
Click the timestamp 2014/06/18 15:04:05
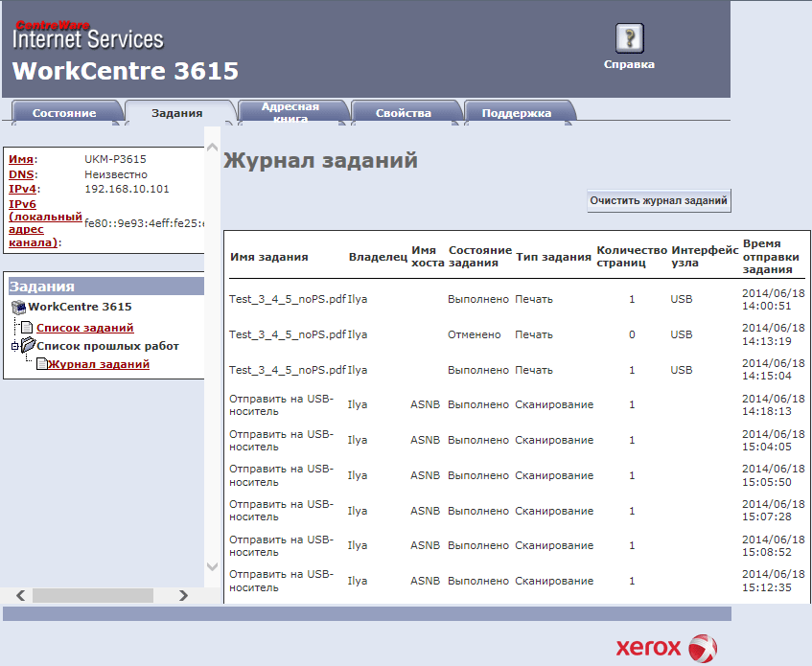(x=773, y=440)
